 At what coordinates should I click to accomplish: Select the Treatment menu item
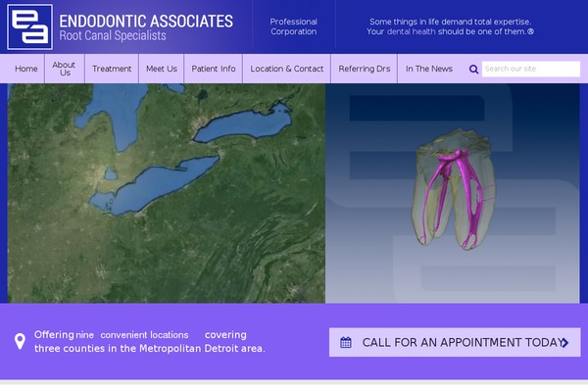point(112,69)
